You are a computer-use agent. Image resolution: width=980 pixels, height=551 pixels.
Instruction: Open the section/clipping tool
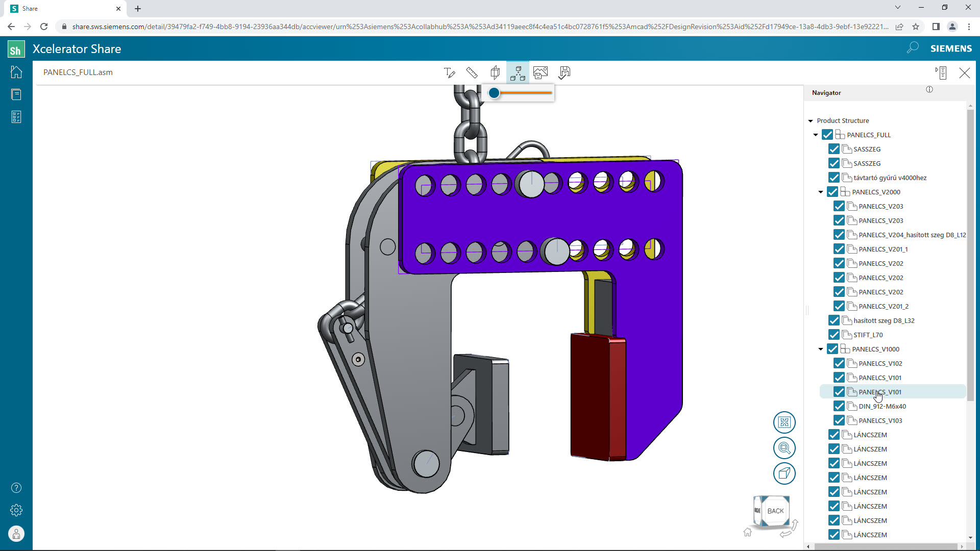[495, 73]
